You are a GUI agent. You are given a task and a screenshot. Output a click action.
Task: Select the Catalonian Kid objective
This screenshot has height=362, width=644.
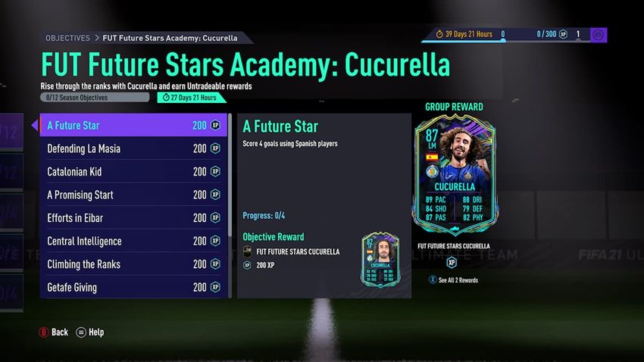(133, 172)
